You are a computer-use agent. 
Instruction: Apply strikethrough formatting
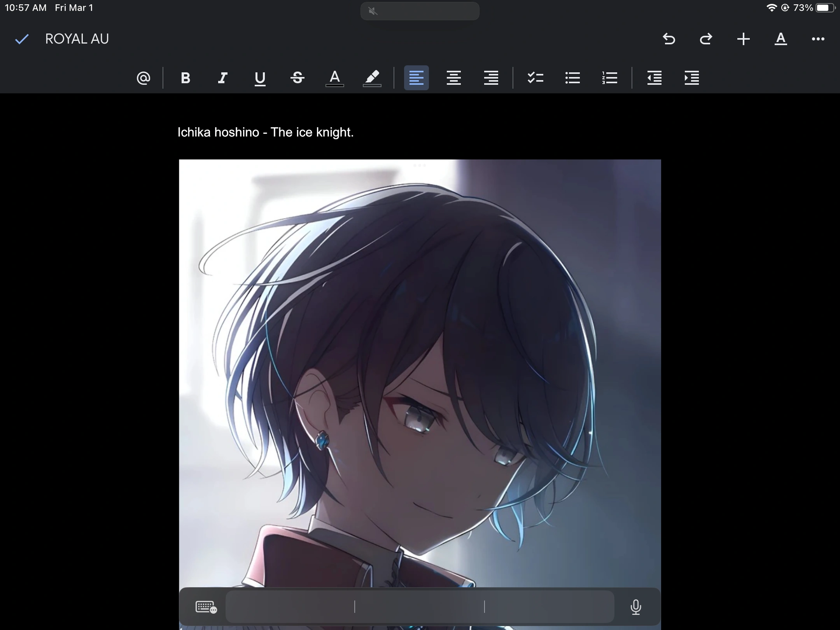(x=297, y=77)
